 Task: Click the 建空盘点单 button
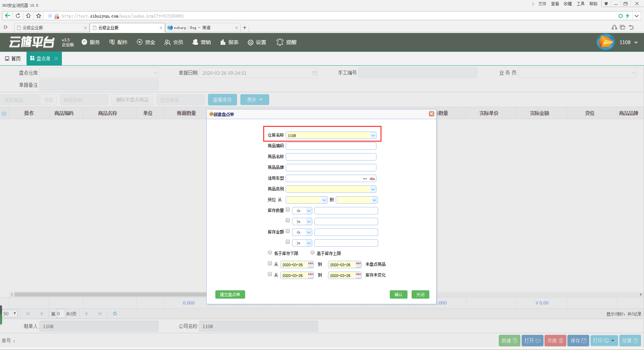tap(230, 294)
